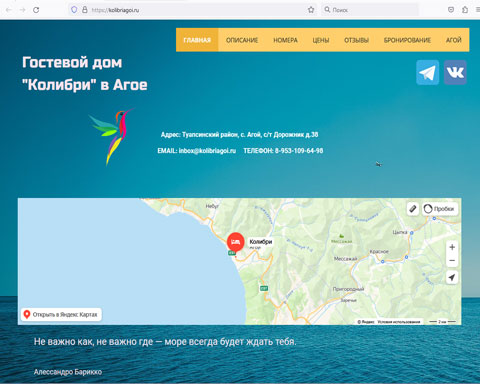Toggle the Пробки traffic layer on map

[x=440, y=209]
